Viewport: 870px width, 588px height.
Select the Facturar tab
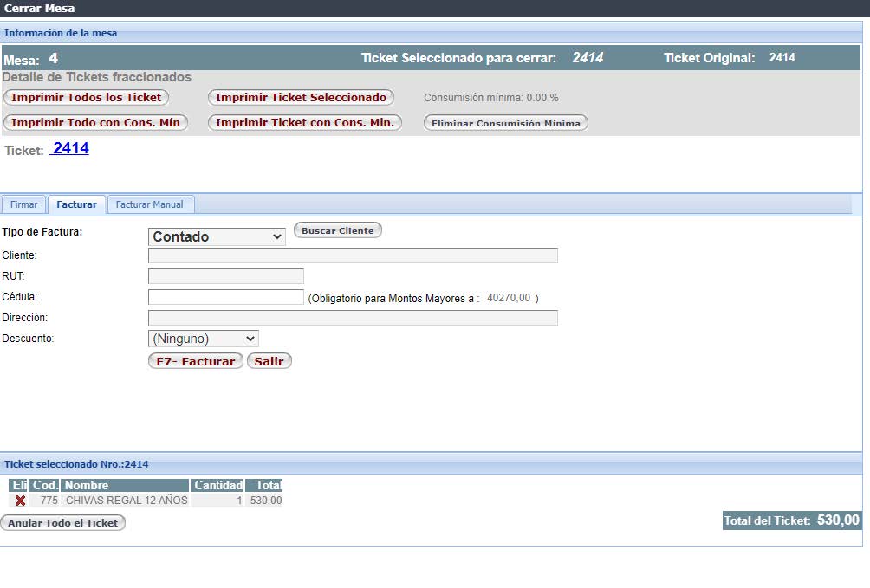pos(77,204)
